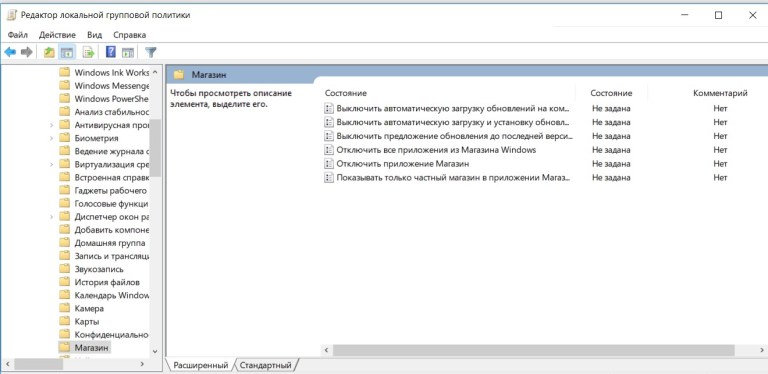
Task: Select policy Выключить предложение обновления до последней версии
Action: coord(454,136)
